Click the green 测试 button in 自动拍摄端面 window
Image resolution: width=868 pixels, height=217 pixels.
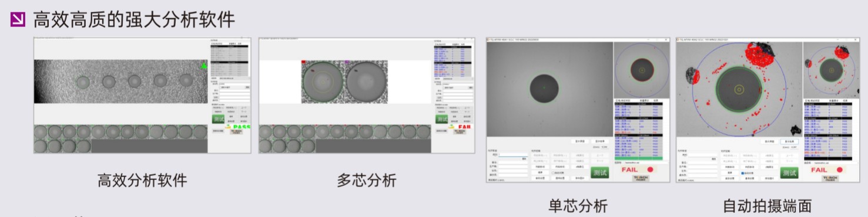pyautogui.click(x=789, y=172)
